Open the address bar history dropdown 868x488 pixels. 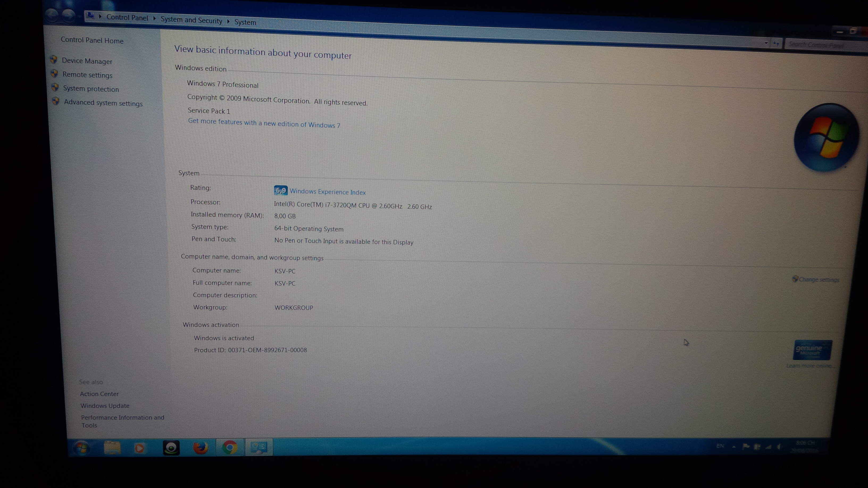point(766,43)
